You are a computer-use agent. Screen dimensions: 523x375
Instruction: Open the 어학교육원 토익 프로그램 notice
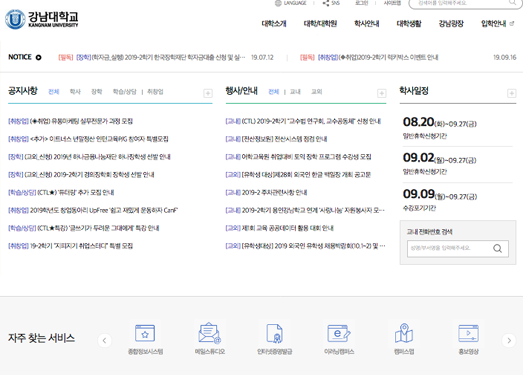point(299,157)
